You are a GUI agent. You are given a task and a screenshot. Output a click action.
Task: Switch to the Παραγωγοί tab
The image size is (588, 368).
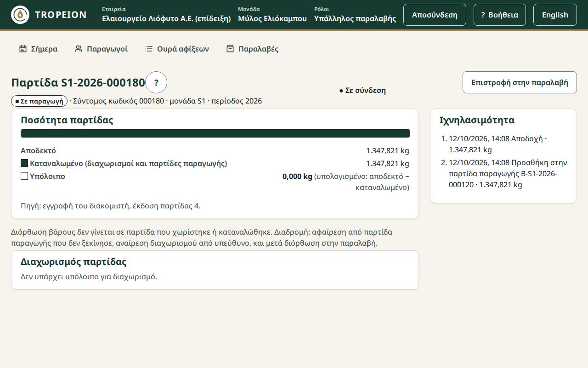[x=101, y=49]
